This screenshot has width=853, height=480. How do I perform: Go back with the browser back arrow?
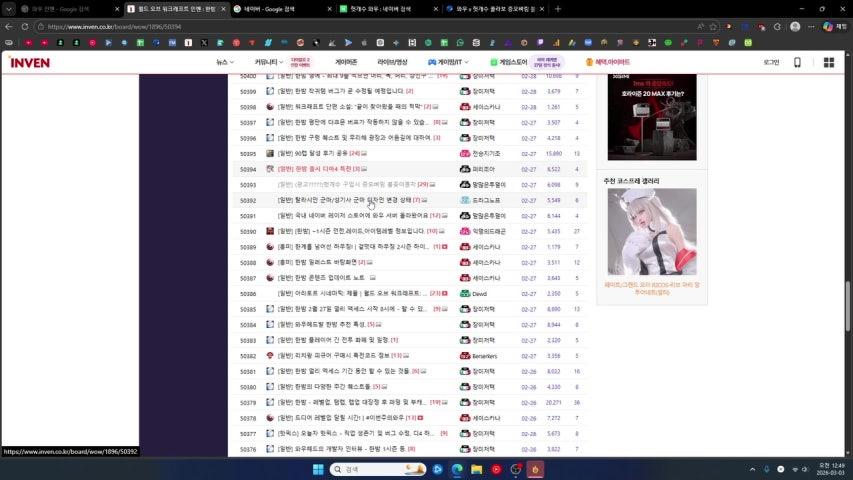pyautogui.click(x=9, y=27)
